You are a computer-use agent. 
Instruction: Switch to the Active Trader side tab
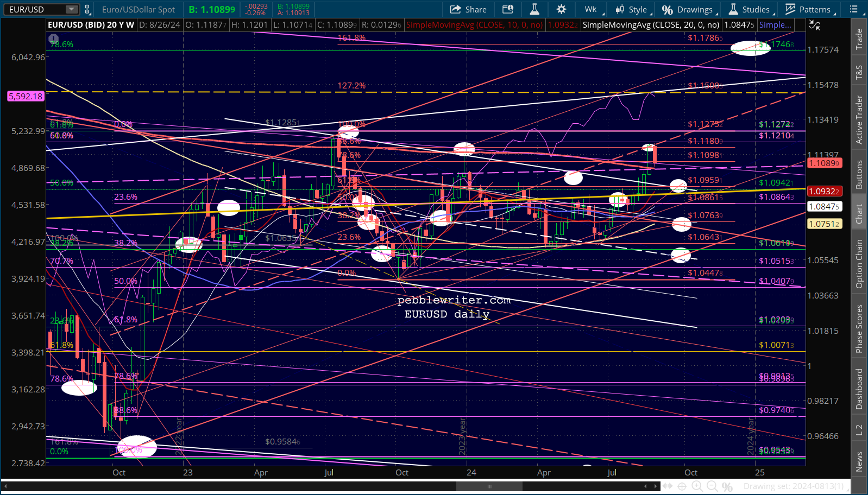(x=859, y=119)
